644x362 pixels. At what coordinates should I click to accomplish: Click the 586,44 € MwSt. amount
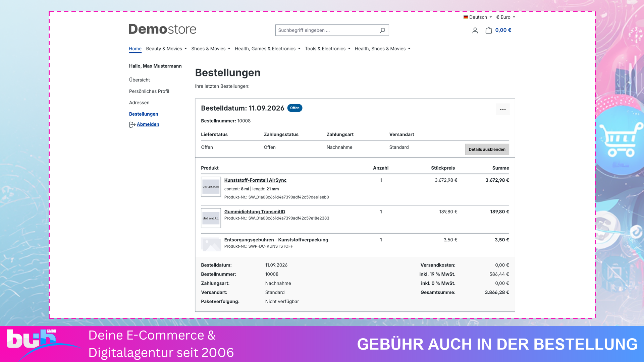pyautogui.click(x=499, y=275)
